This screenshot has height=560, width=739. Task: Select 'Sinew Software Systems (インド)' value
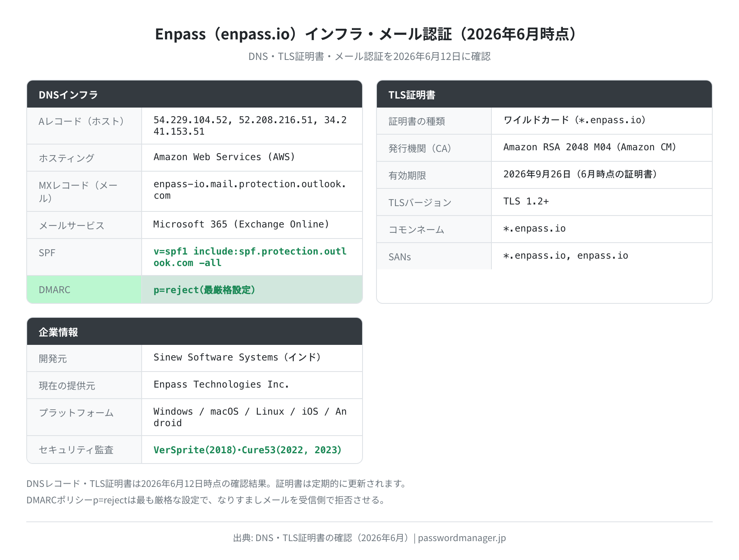237,357
